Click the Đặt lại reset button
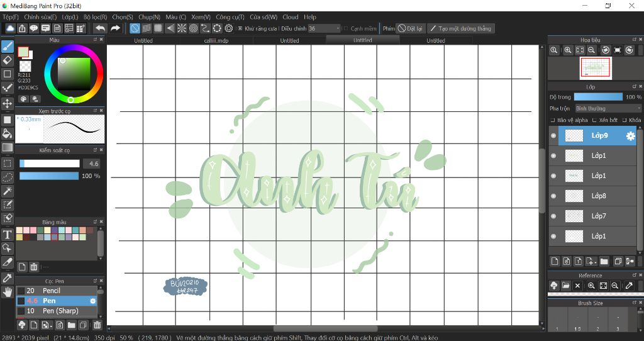 410,28
